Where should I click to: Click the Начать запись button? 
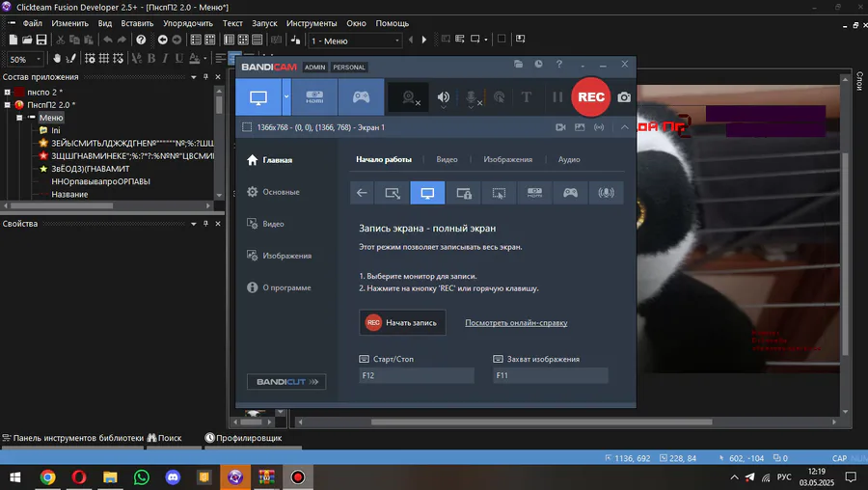point(402,322)
